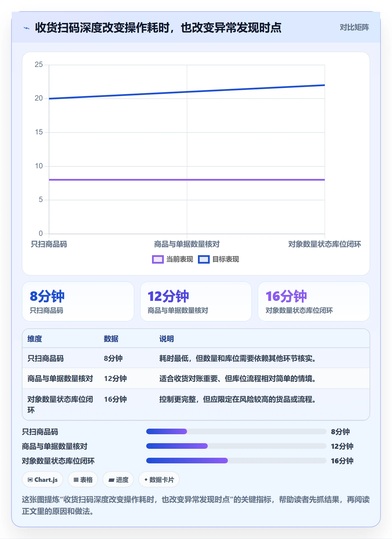The image size is (392, 539).
Task: Toggle the 当前表现 legend swatch
Action: click(x=158, y=259)
